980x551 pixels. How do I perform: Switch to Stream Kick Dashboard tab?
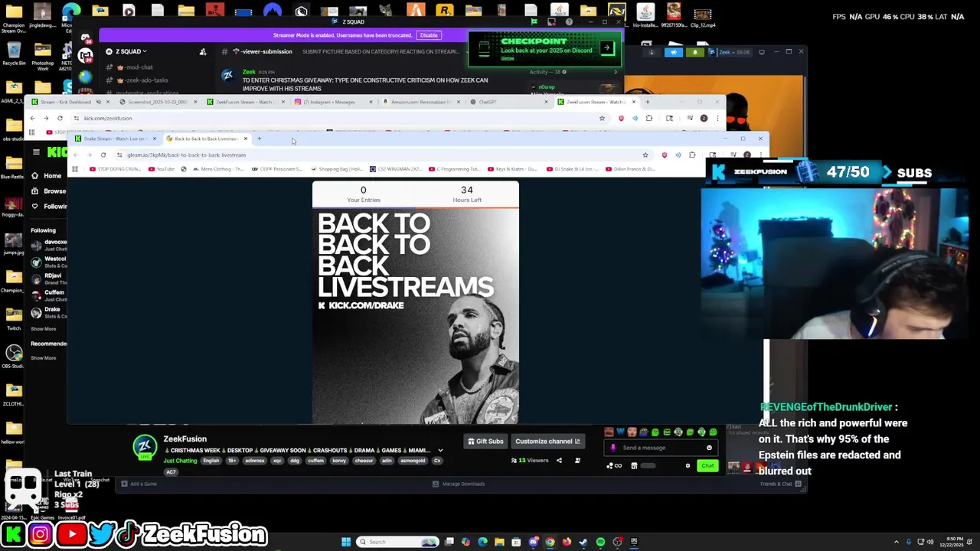pos(70,102)
